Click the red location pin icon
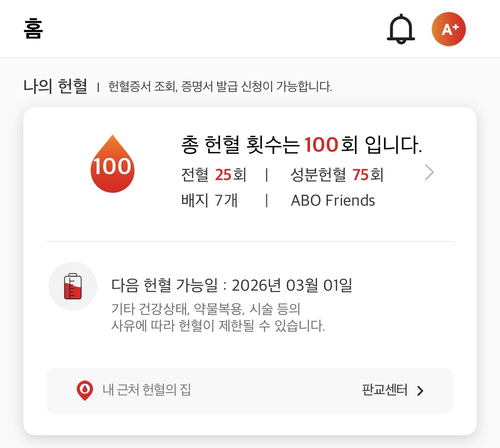The width and height of the screenshot is (500, 448). (85, 390)
